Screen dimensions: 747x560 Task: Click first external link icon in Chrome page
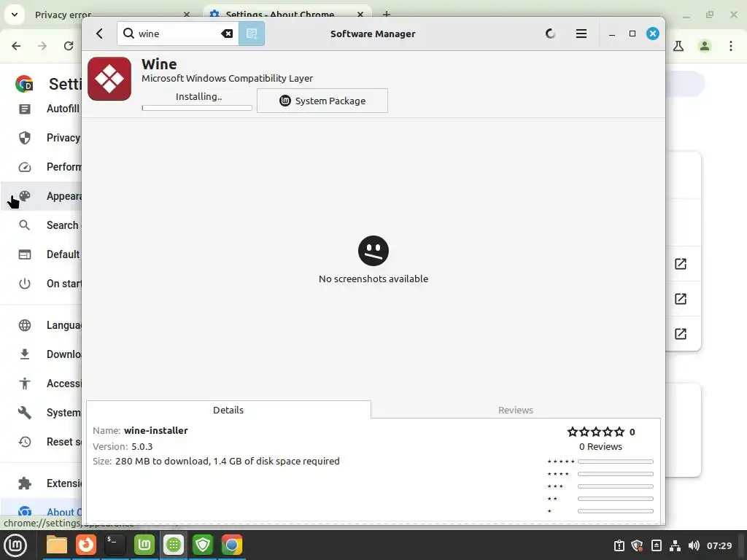681,264
